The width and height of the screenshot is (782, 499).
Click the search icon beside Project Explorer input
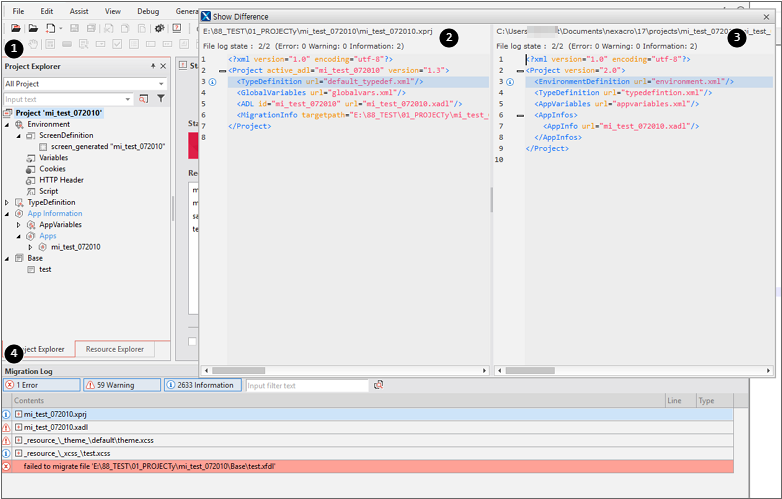point(144,99)
